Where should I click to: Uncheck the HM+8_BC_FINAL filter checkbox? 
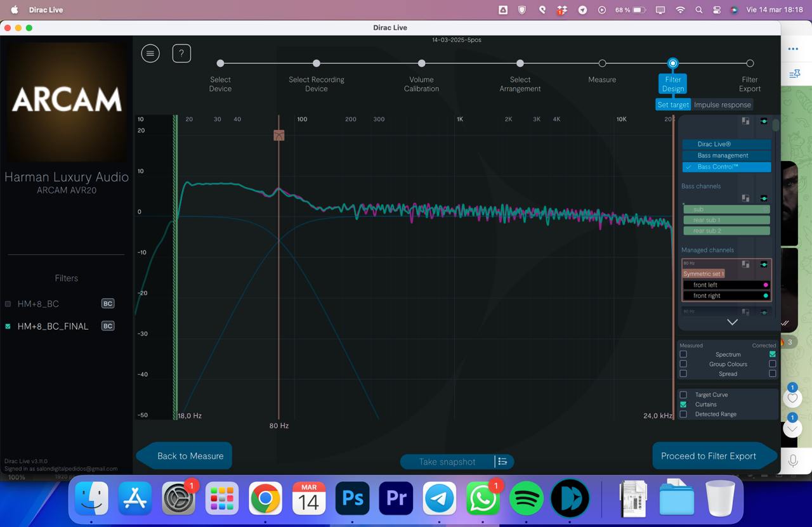[x=8, y=326]
